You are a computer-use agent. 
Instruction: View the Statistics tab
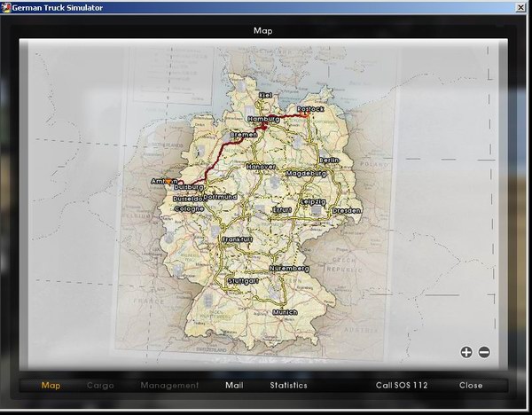[x=289, y=386]
